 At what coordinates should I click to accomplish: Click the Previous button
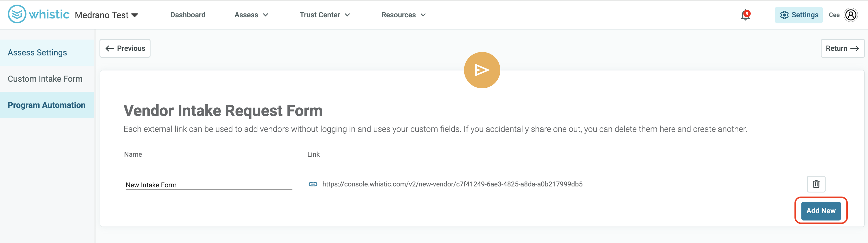pyautogui.click(x=125, y=48)
